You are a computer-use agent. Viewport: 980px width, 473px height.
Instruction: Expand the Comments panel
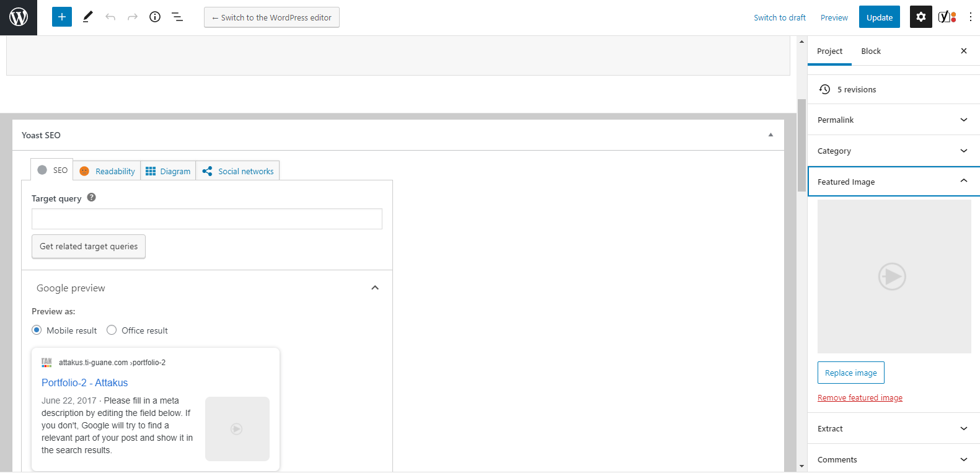click(x=893, y=459)
